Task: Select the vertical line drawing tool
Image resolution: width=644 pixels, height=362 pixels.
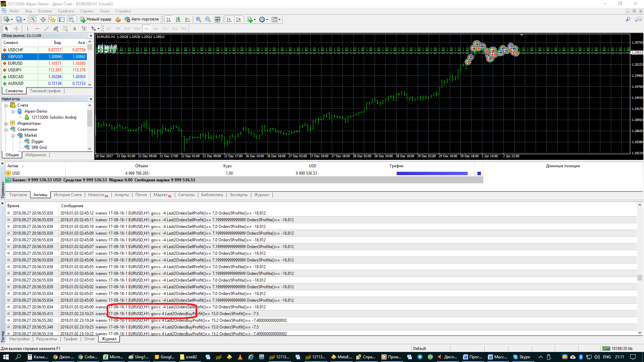Action: [x=28, y=28]
